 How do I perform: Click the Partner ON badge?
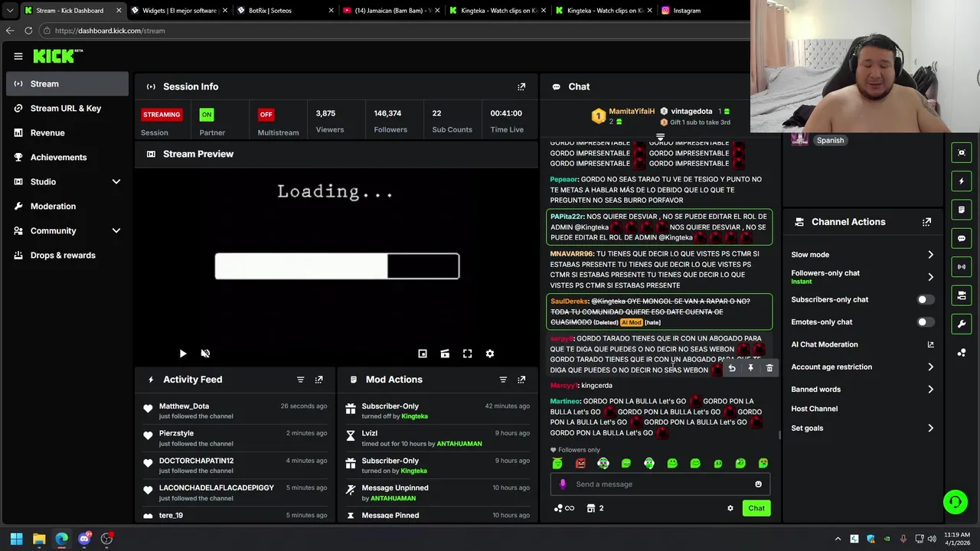click(x=206, y=115)
